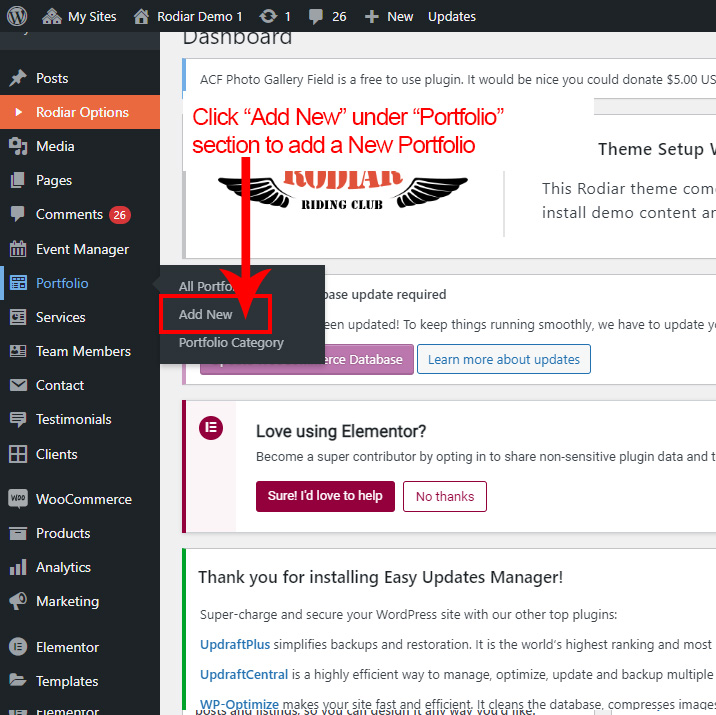Click the WooCommerce icon in sidebar
The width and height of the screenshot is (716, 715).
click(18, 499)
